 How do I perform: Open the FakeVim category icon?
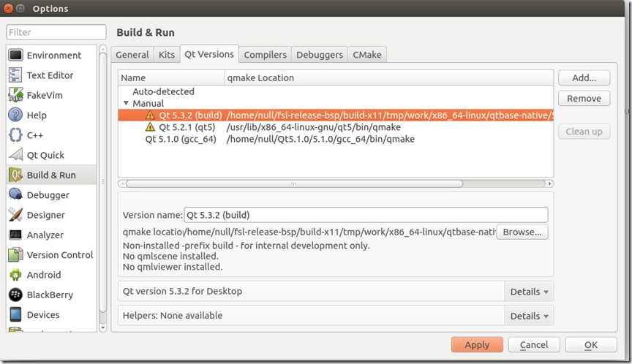point(15,95)
